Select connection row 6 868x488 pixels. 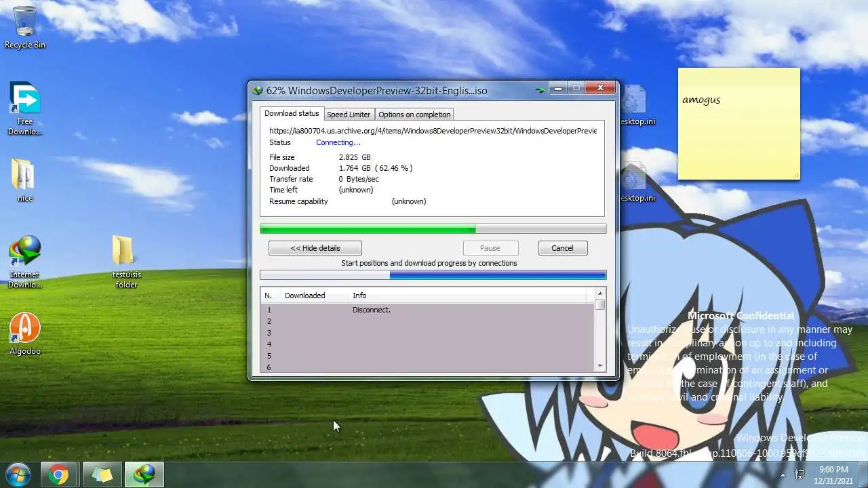(x=427, y=367)
